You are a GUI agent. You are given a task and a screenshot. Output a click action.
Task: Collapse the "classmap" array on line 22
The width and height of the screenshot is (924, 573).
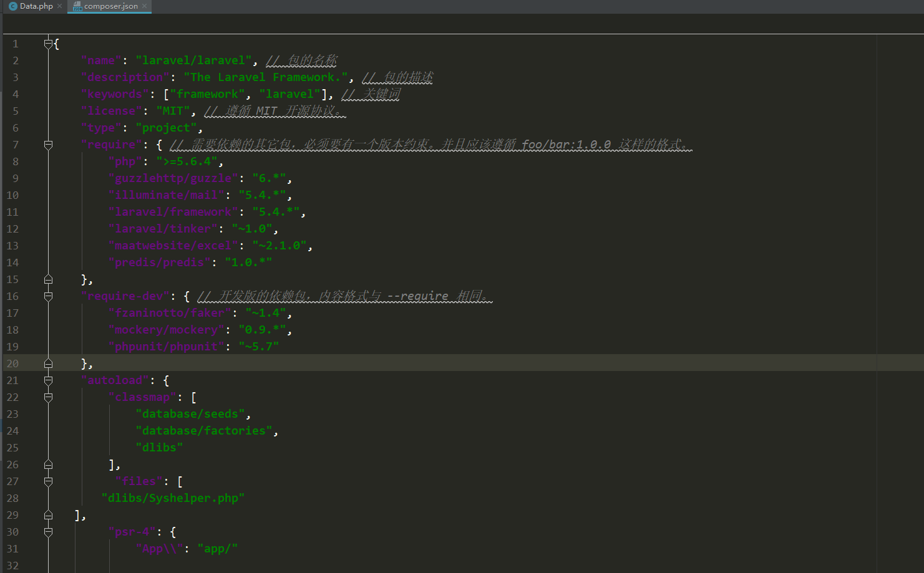[x=48, y=397]
